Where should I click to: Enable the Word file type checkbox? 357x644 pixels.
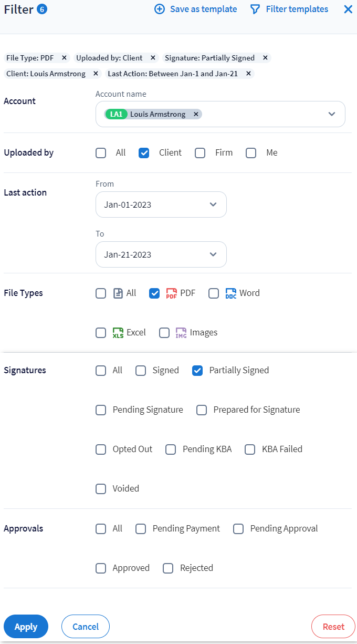(x=214, y=293)
